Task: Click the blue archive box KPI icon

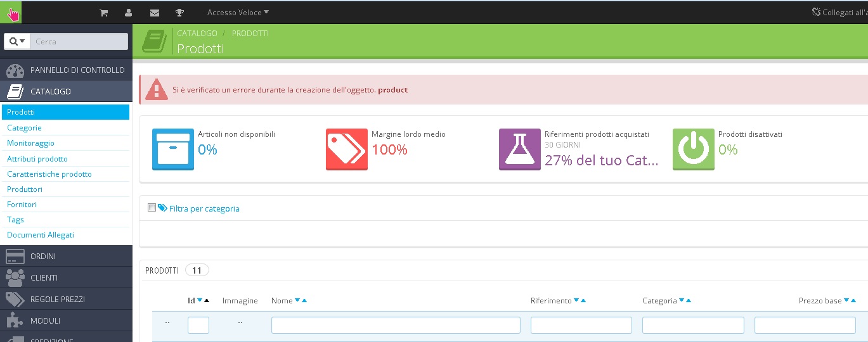Action: point(173,149)
